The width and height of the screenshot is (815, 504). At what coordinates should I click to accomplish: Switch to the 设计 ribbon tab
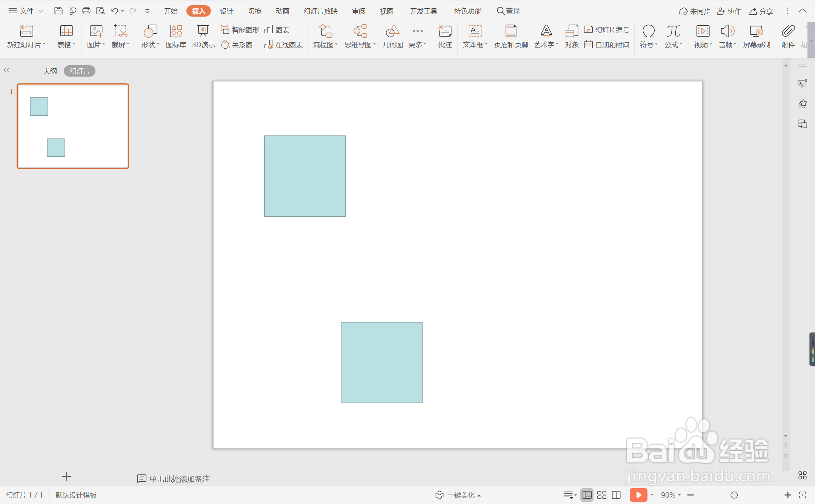point(226,11)
